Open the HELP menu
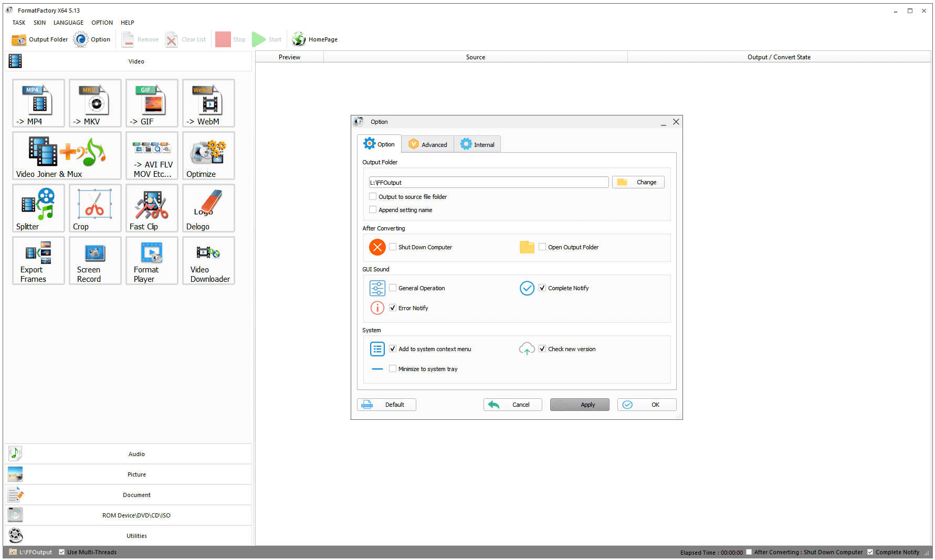This screenshot has width=935, height=560. 128,23
